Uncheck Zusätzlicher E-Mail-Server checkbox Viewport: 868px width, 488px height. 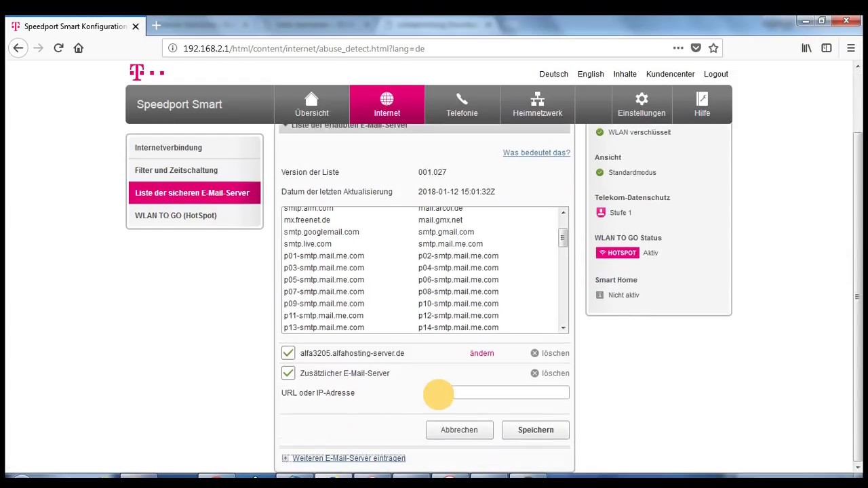point(288,373)
